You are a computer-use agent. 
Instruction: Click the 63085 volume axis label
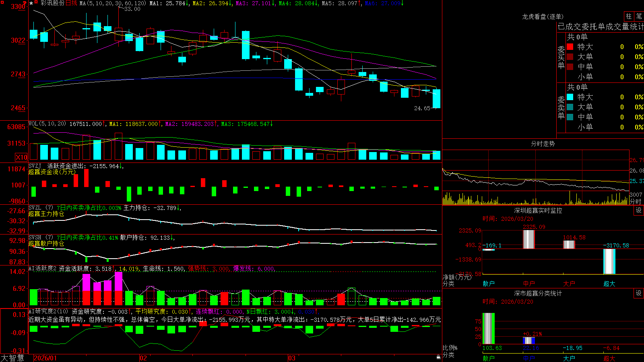pos(16,127)
